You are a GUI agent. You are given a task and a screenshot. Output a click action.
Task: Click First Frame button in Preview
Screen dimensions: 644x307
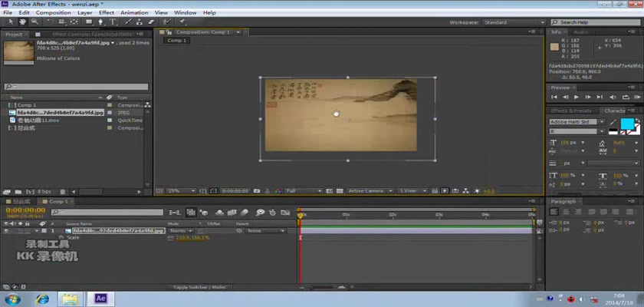pyautogui.click(x=554, y=97)
